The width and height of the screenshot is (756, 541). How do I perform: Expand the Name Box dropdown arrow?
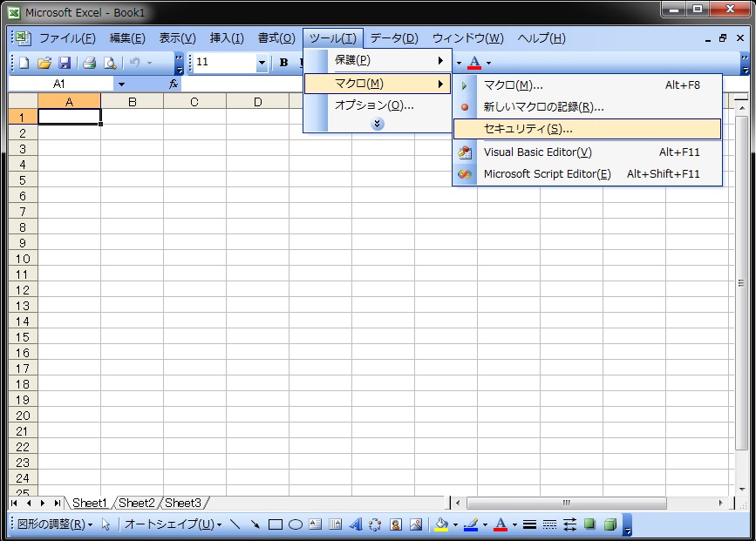click(121, 85)
